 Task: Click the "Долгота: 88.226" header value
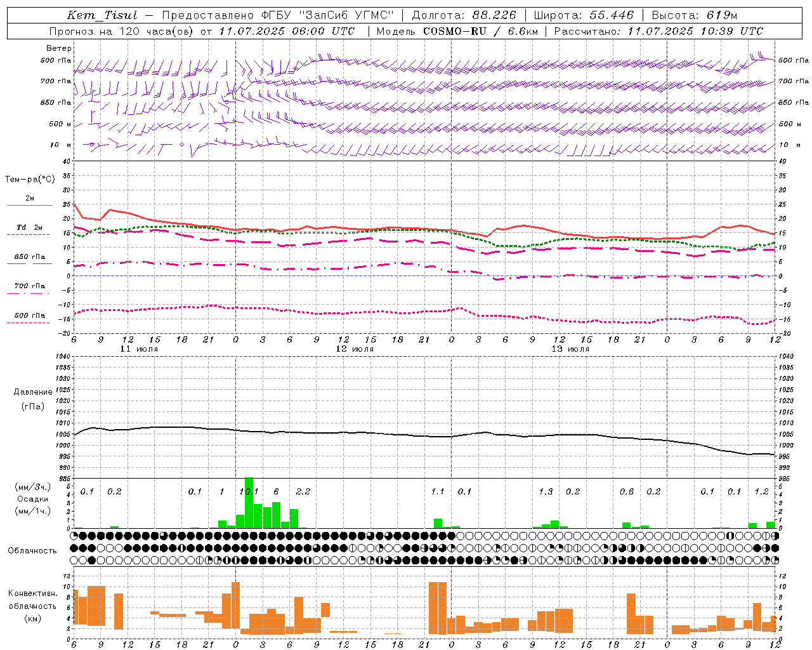pyautogui.click(x=464, y=15)
